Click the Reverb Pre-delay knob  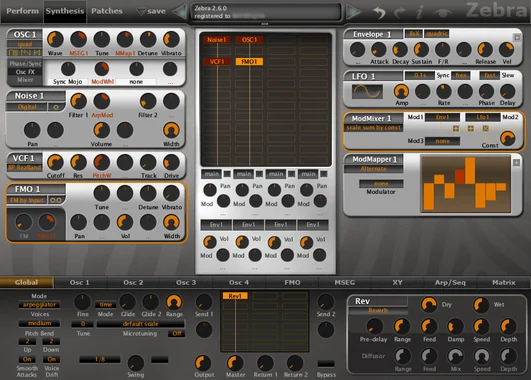pos(374,326)
